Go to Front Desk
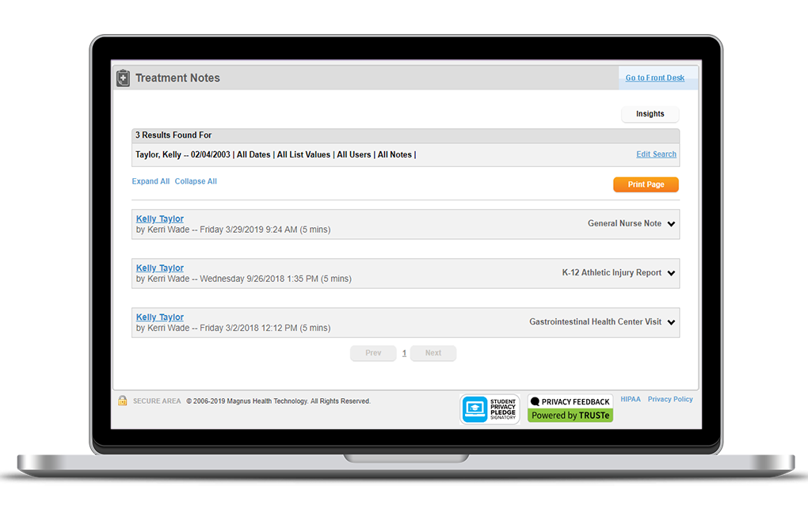Viewport: 808px width, 532px height. tap(654, 78)
